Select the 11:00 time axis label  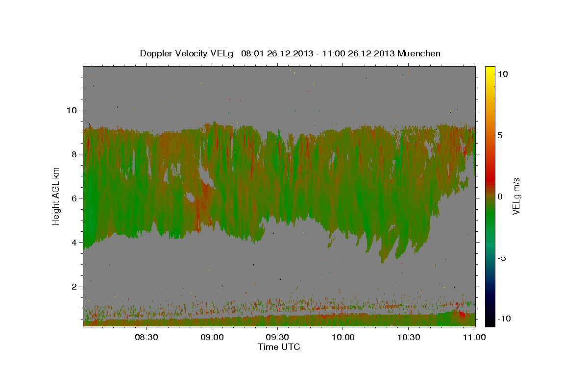point(474,338)
